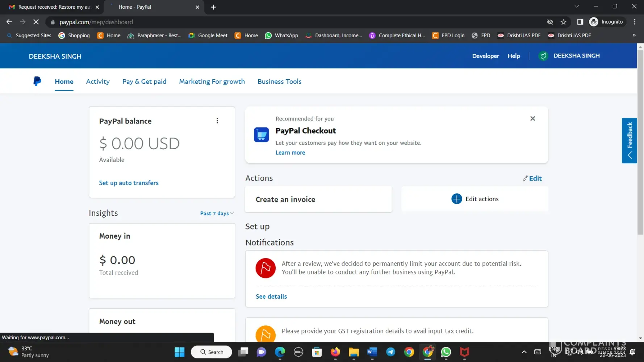This screenshot has width=644, height=362.
Task: Bookmark this page with the star icon
Action: click(x=563, y=22)
